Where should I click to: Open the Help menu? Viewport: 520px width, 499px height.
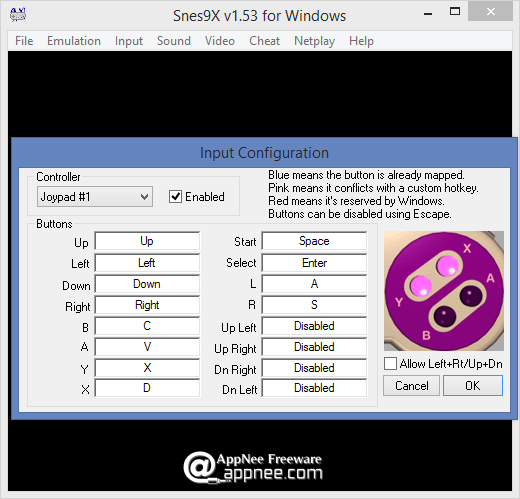tap(361, 41)
